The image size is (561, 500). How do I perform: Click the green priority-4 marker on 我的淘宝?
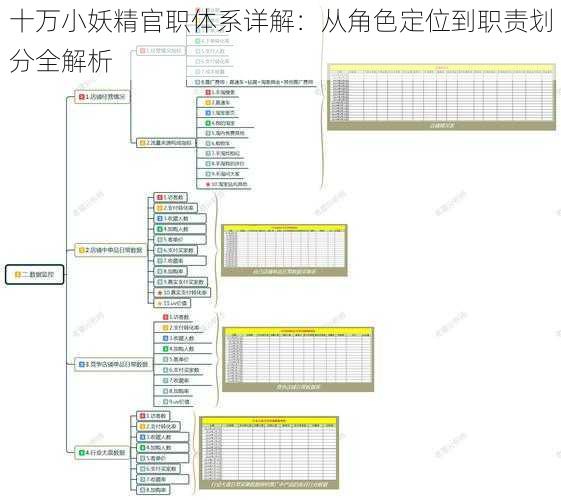208,123
